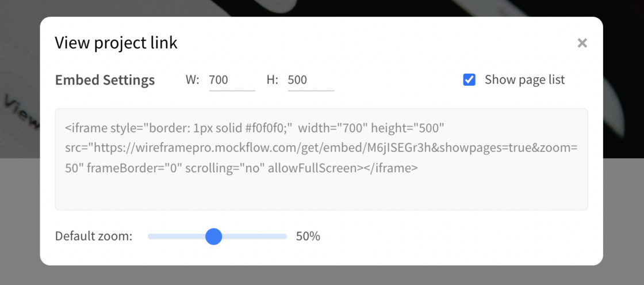Click the W: width label
This screenshot has height=285, width=644.
(x=192, y=80)
